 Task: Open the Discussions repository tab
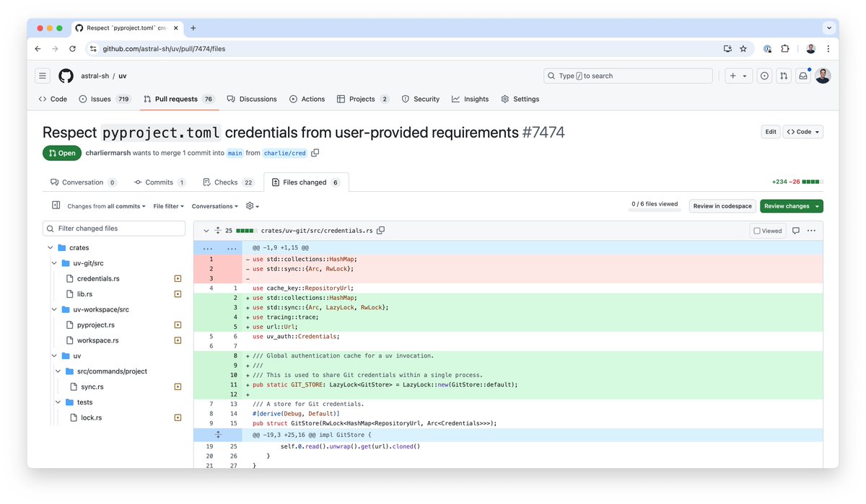[x=252, y=99]
